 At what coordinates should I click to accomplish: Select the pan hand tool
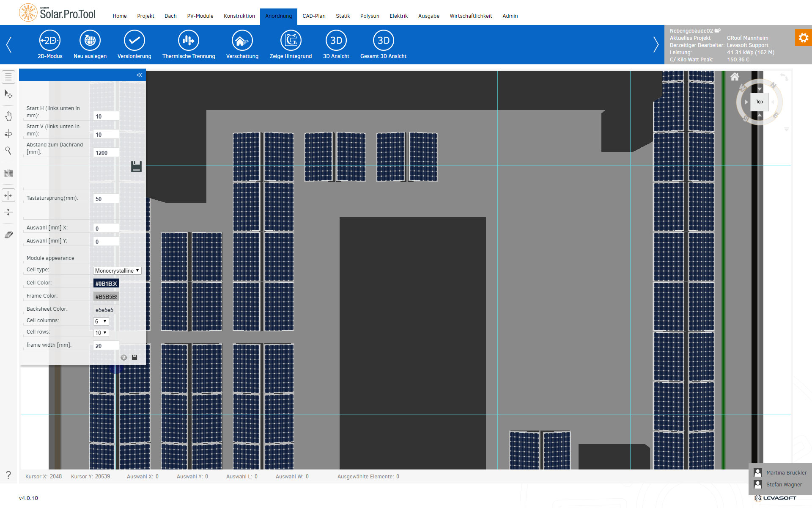[x=8, y=116]
